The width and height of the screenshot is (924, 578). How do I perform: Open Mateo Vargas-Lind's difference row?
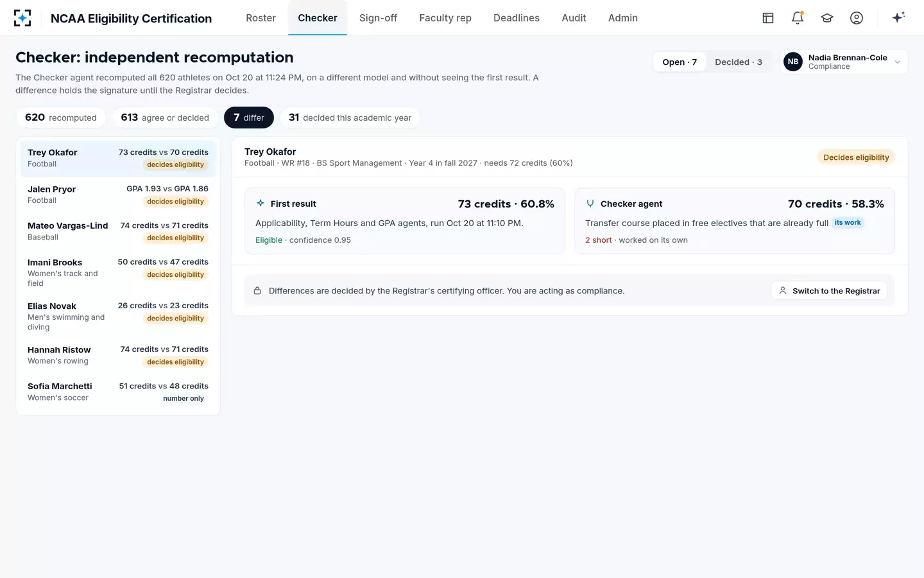(x=118, y=232)
